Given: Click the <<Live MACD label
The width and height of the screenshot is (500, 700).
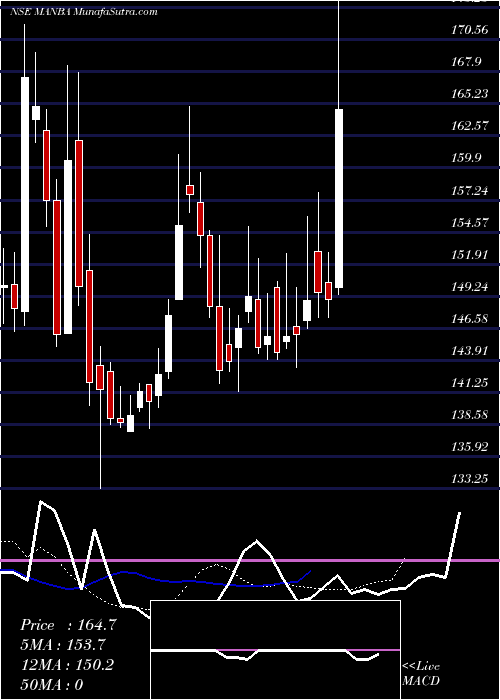Looking at the screenshot, I should click(421, 673).
